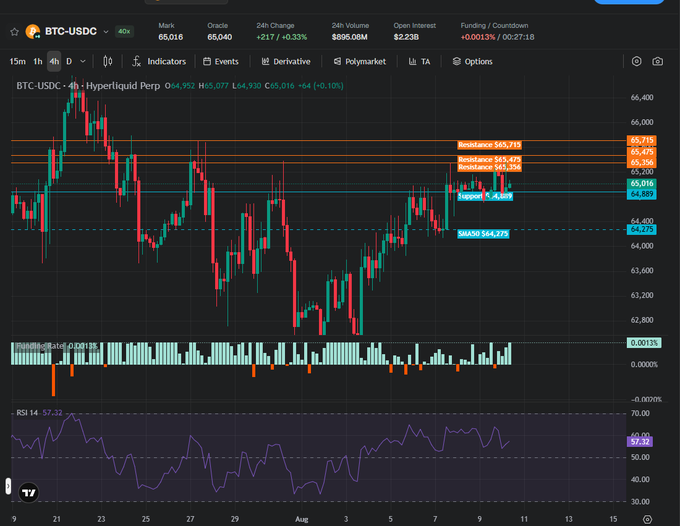Viewport: 680px width, 526px height.
Task: Click the 24h Change value +217 / +0.33%
Action: click(281, 37)
